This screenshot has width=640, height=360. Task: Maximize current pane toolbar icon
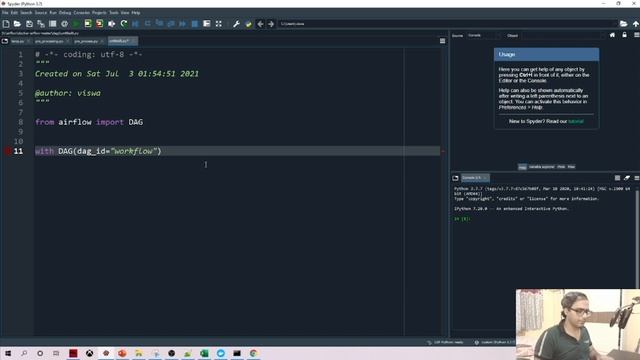click(207, 24)
